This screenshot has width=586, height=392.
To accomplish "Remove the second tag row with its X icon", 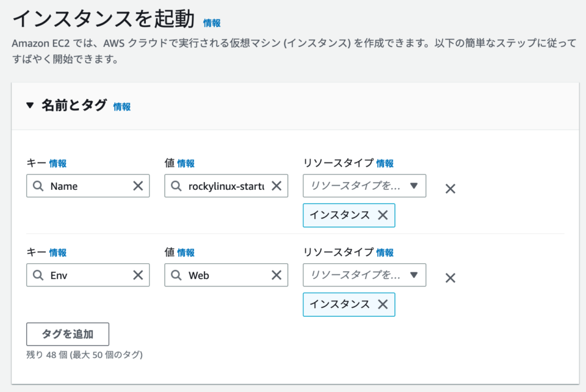I will (x=450, y=278).
